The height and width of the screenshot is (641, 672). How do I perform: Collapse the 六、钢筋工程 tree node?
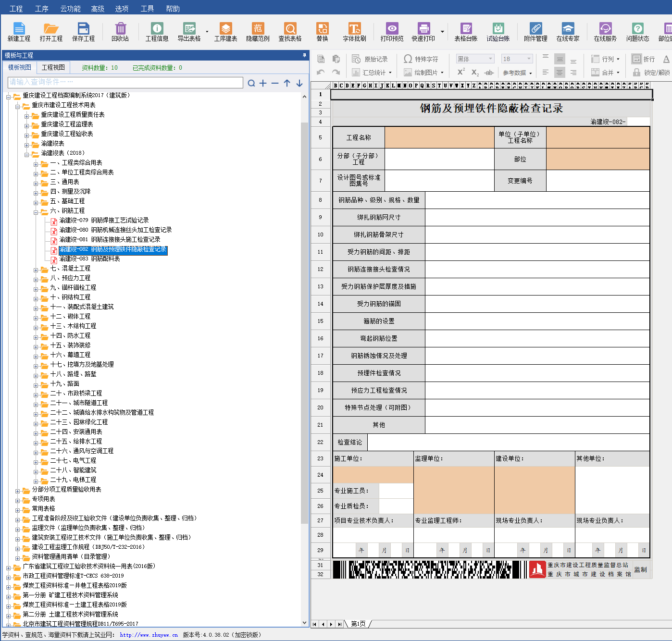[x=36, y=212]
